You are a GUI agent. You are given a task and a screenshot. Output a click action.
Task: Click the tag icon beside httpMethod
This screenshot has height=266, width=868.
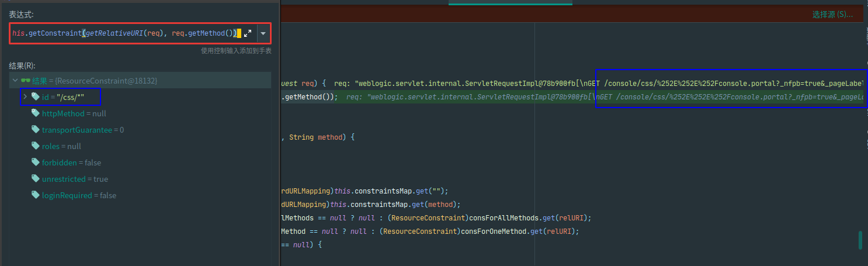36,113
